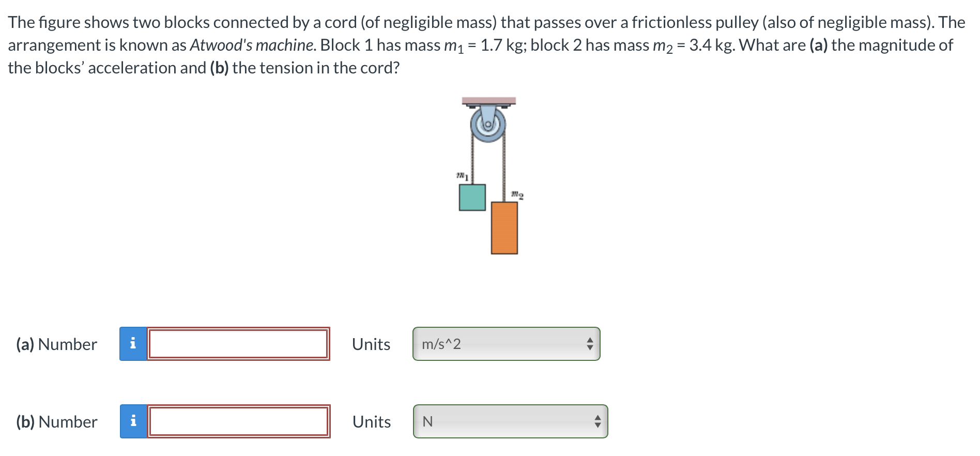Viewport: 980px width, 456px height.
Task: Click the orange block labeled m2 in the figure
Action: point(504,227)
